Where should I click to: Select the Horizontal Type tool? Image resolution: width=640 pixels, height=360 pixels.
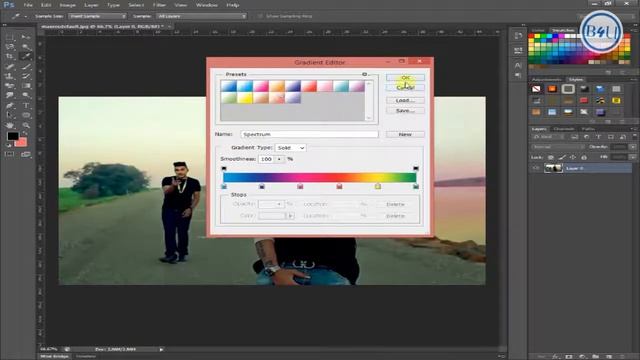[26, 105]
